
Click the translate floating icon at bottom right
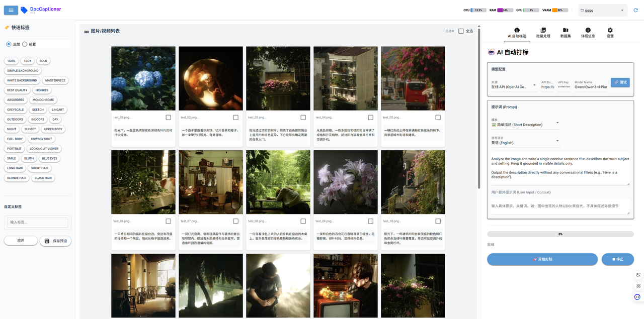point(638,274)
